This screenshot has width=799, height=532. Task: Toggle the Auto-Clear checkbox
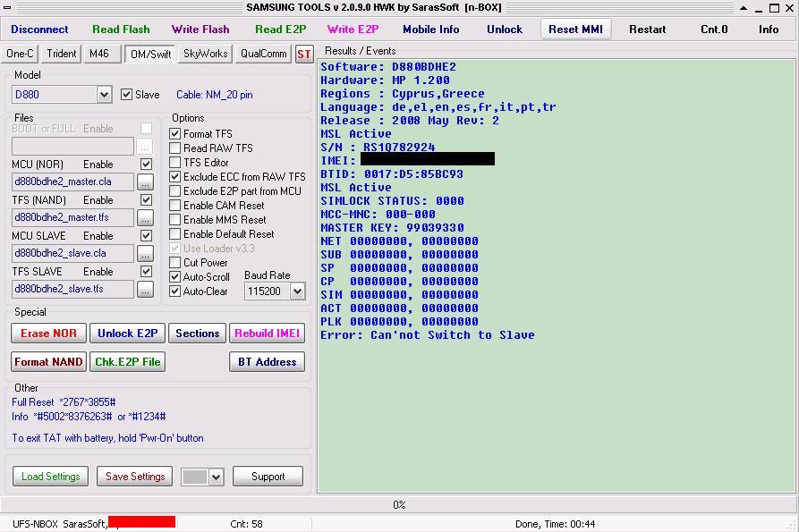click(x=174, y=291)
